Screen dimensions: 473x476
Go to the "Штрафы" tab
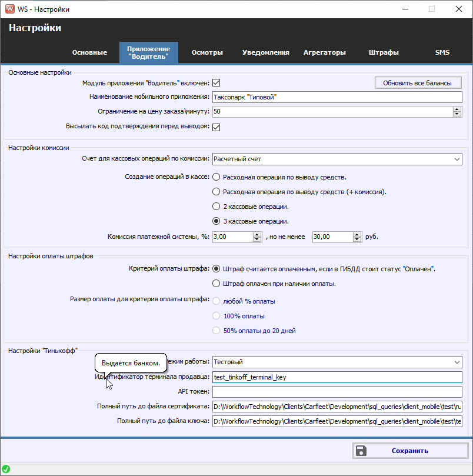point(384,52)
